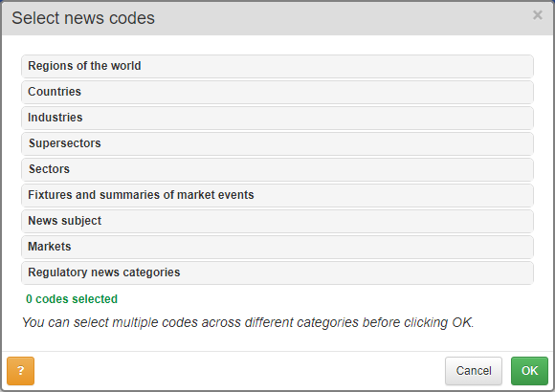Expand the Supersectors list
Image resolution: width=555 pixels, height=392 pixels.
[277, 143]
